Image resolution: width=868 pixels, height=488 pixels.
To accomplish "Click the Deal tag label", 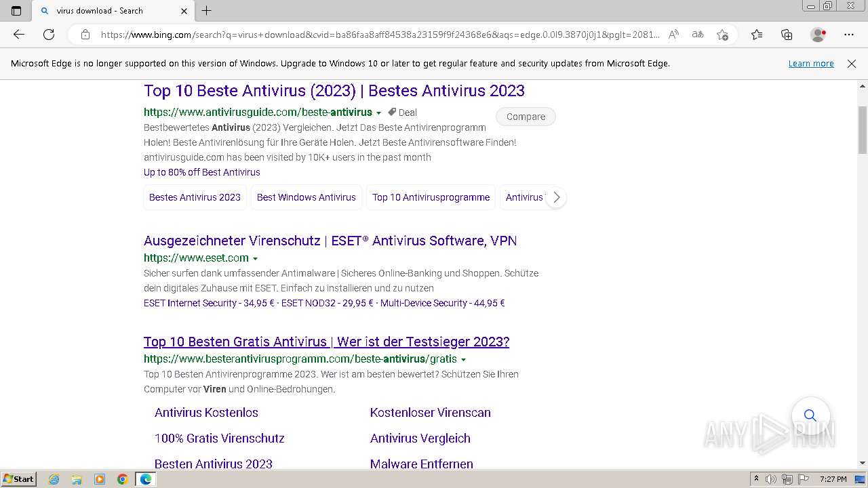I will coord(403,113).
